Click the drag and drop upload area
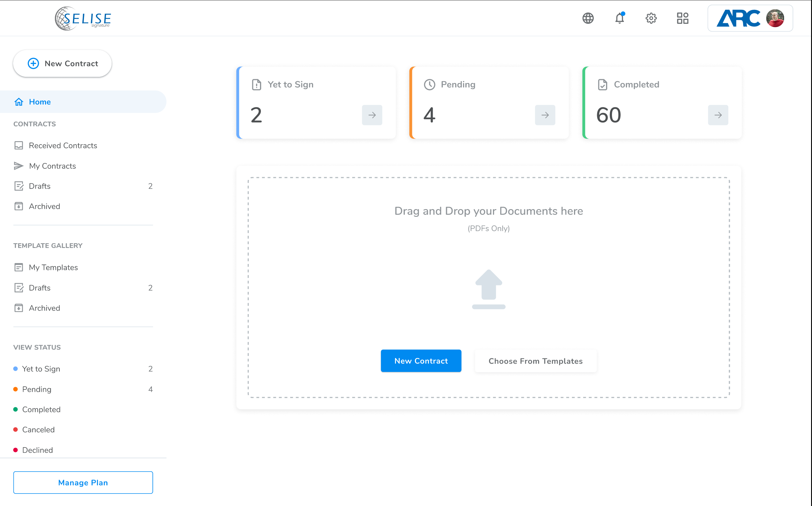The height and width of the screenshot is (506, 812). tap(489, 287)
